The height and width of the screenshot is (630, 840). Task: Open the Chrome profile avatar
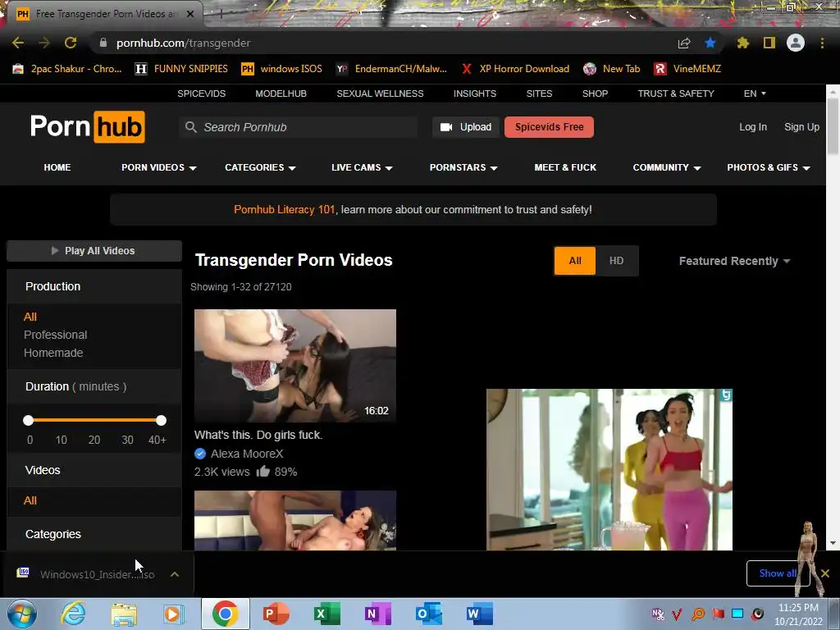click(x=796, y=43)
